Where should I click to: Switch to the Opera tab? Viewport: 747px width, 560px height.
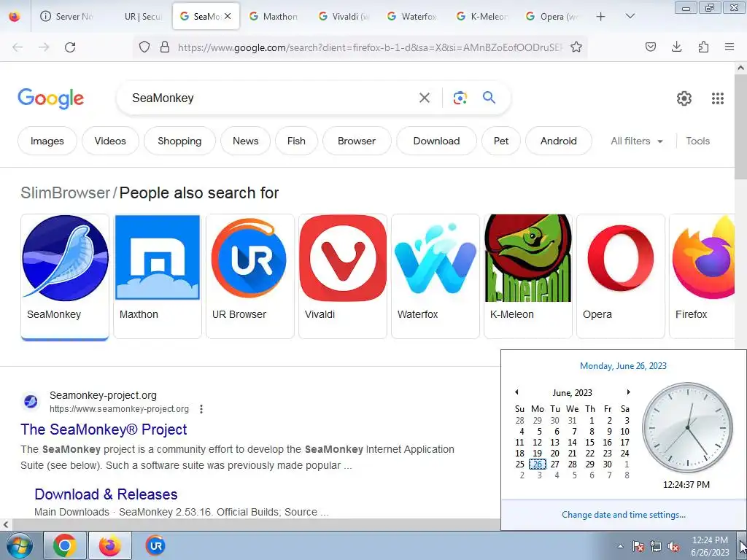(551, 16)
